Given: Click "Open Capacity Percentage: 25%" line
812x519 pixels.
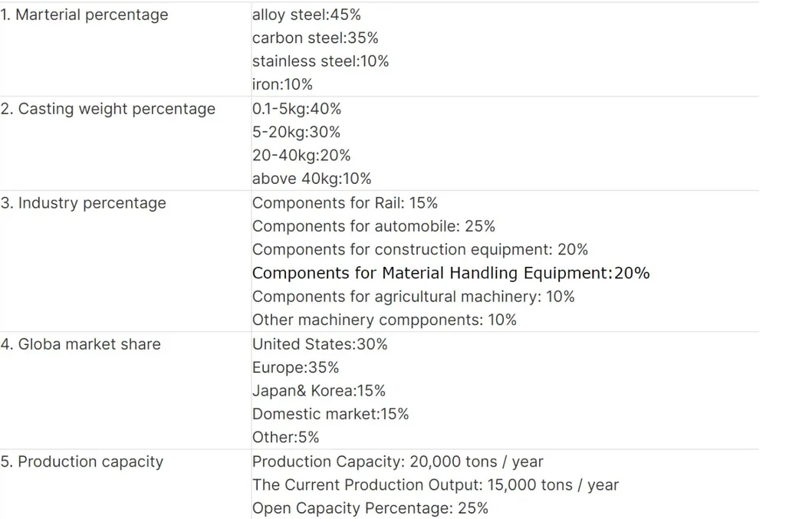Looking at the screenshot, I should click(x=370, y=508).
